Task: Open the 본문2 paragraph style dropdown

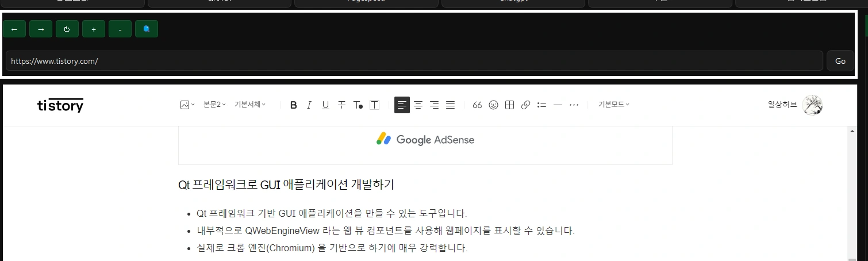Action: [x=214, y=105]
